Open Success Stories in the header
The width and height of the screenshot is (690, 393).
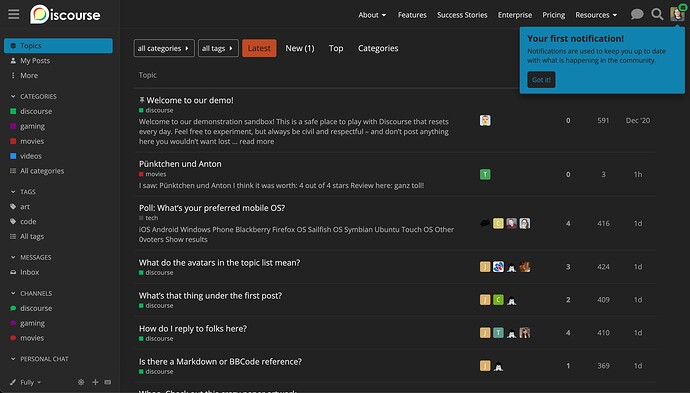tap(462, 15)
